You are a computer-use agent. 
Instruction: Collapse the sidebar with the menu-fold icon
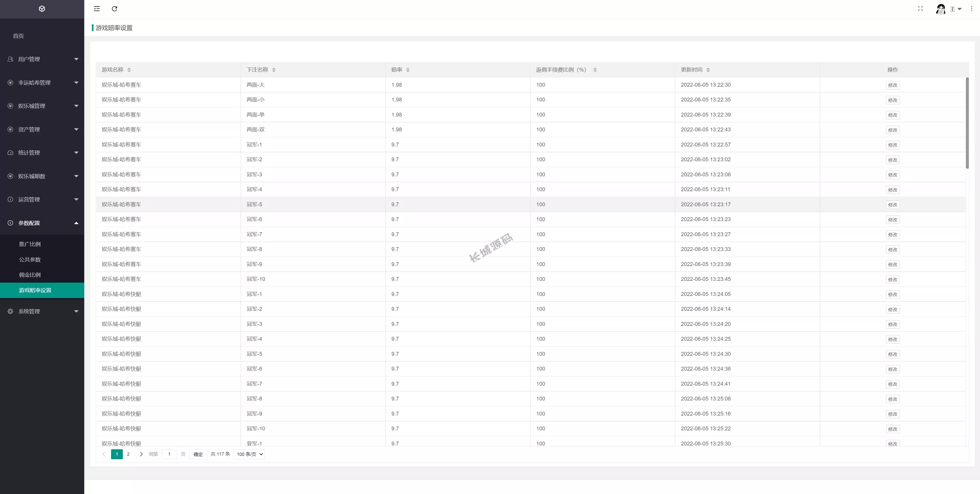coord(97,9)
